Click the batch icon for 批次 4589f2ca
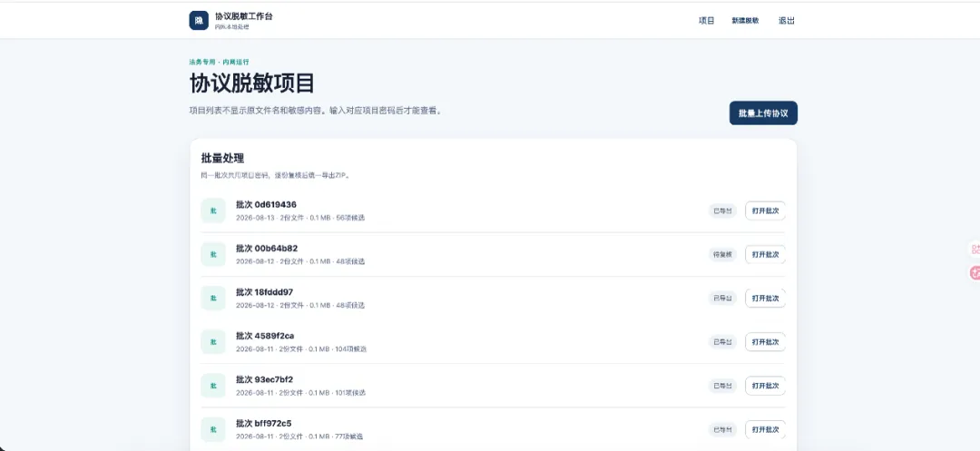This screenshot has height=451, width=980. tap(213, 342)
